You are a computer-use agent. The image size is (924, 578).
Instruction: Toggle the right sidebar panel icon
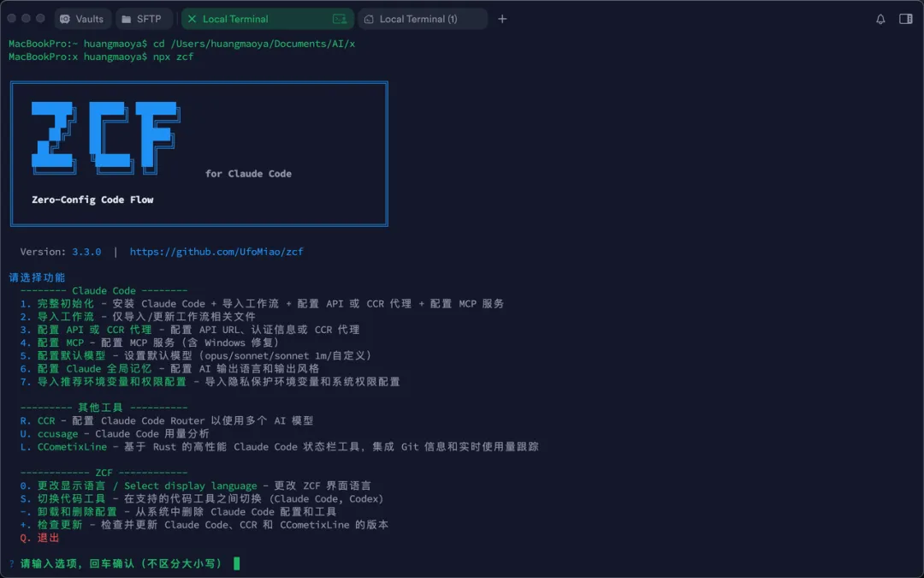(906, 19)
